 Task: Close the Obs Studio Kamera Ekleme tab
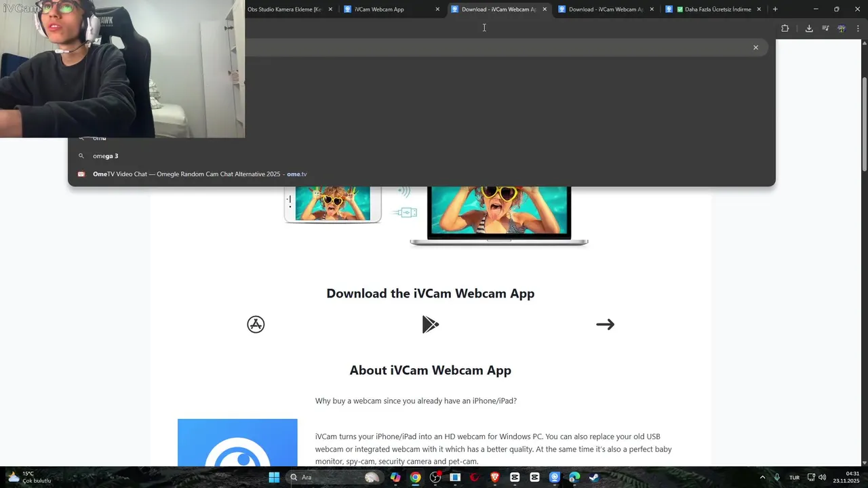(x=330, y=9)
